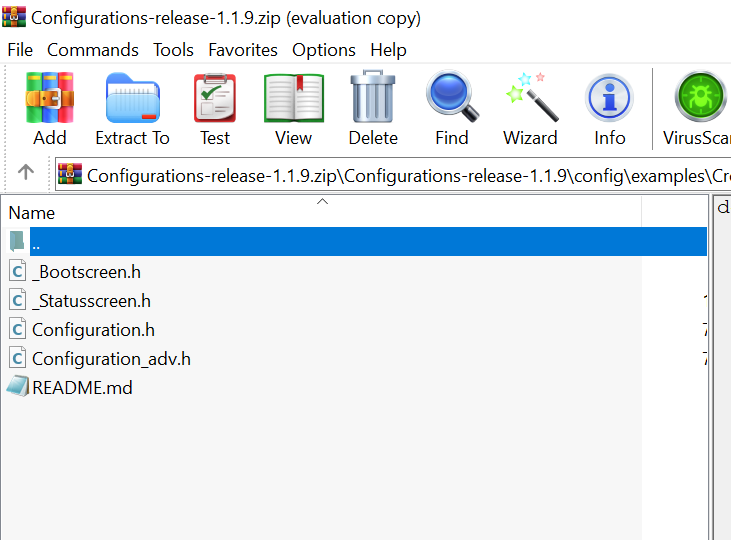
Task: Select the _Bootscreen.h file name
Action: pyautogui.click(x=86, y=272)
